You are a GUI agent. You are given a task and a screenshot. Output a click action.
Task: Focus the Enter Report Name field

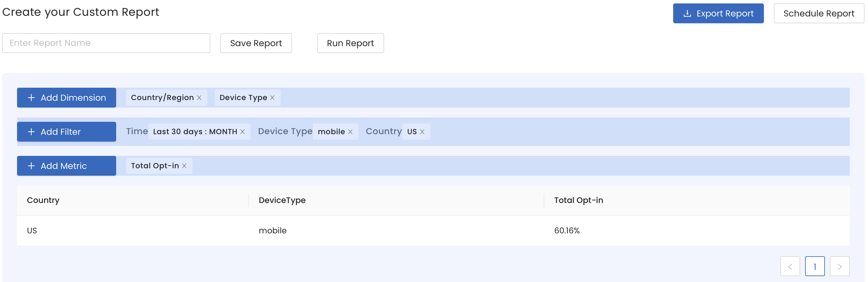pos(106,43)
